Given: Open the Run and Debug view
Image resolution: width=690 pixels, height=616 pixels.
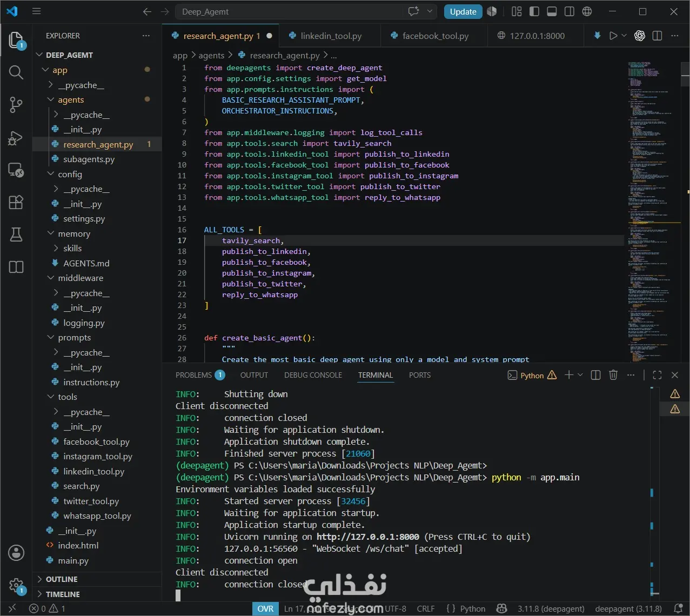Looking at the screenshot, I should point(16,138).
